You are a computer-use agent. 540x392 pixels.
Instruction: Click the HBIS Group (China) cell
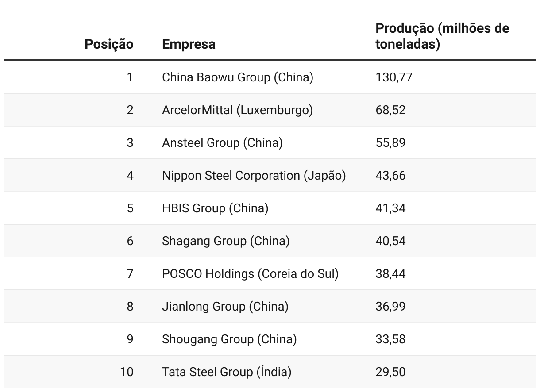(x=215, y=208)
